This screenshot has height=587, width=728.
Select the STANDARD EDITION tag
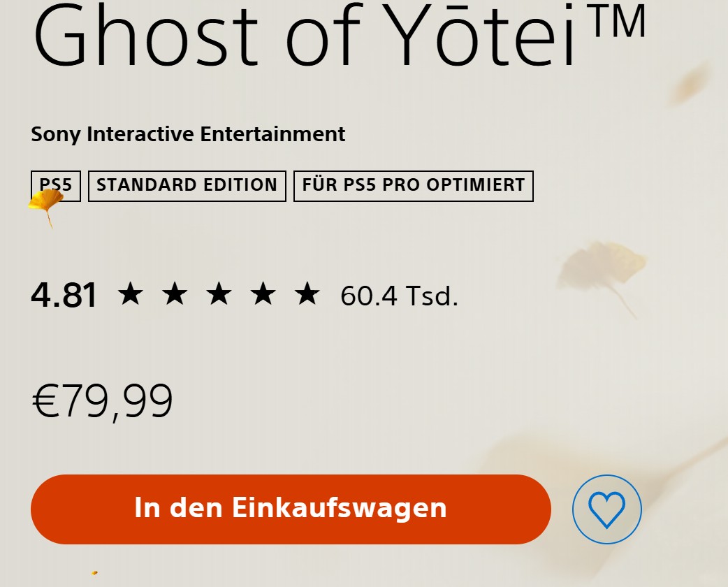(x=187, y=186)
